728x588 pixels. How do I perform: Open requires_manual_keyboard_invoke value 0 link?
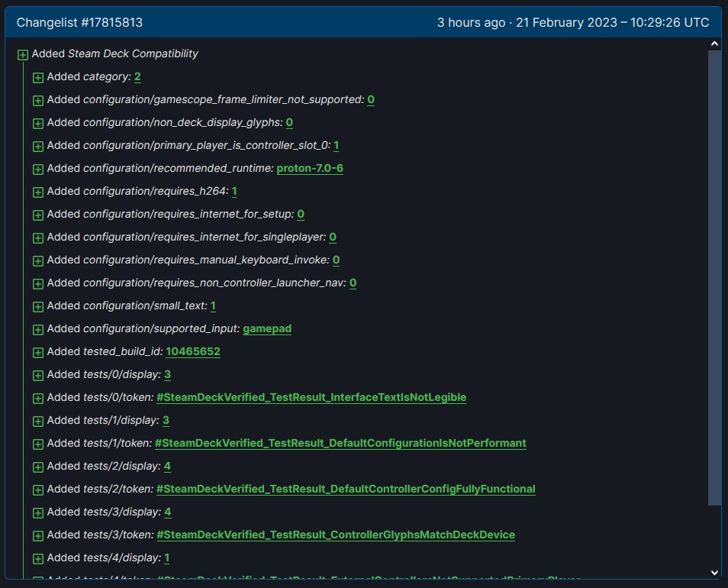[336, 260]
